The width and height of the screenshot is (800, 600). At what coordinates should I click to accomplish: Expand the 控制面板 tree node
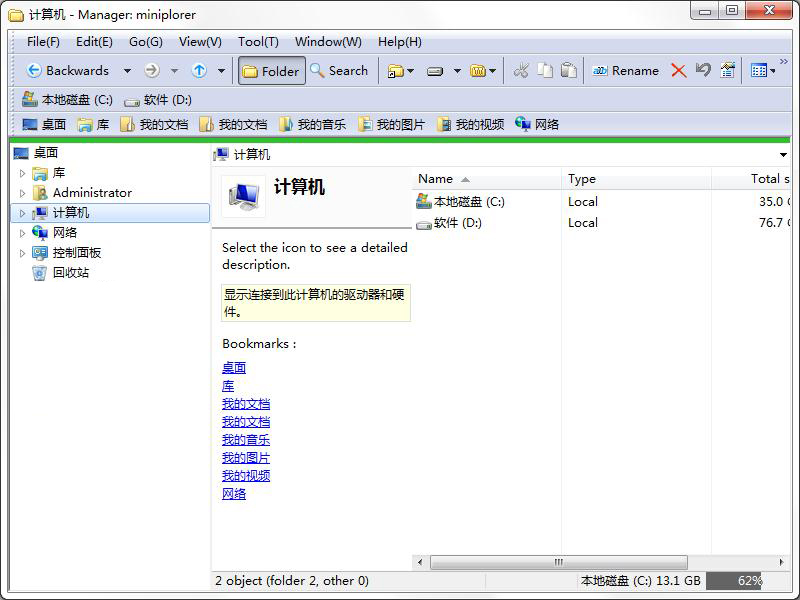click(x=23, y=253)
